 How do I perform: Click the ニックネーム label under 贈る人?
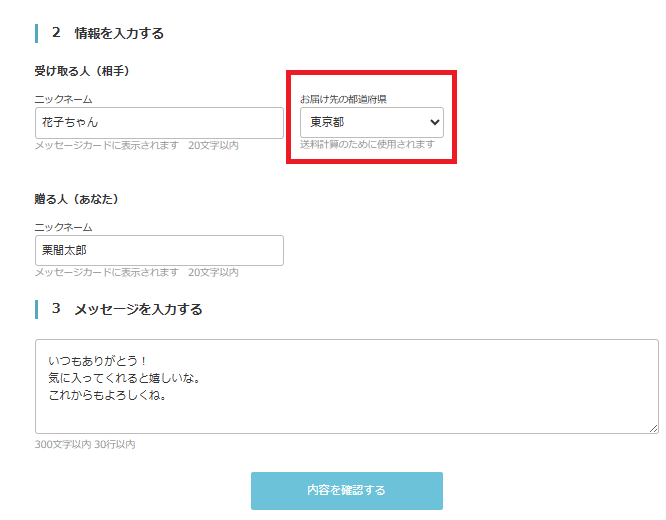pos(63,227)
